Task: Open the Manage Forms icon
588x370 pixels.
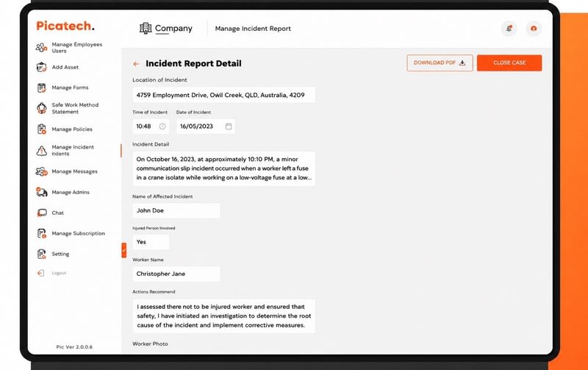Action: (x=41, y=88)
